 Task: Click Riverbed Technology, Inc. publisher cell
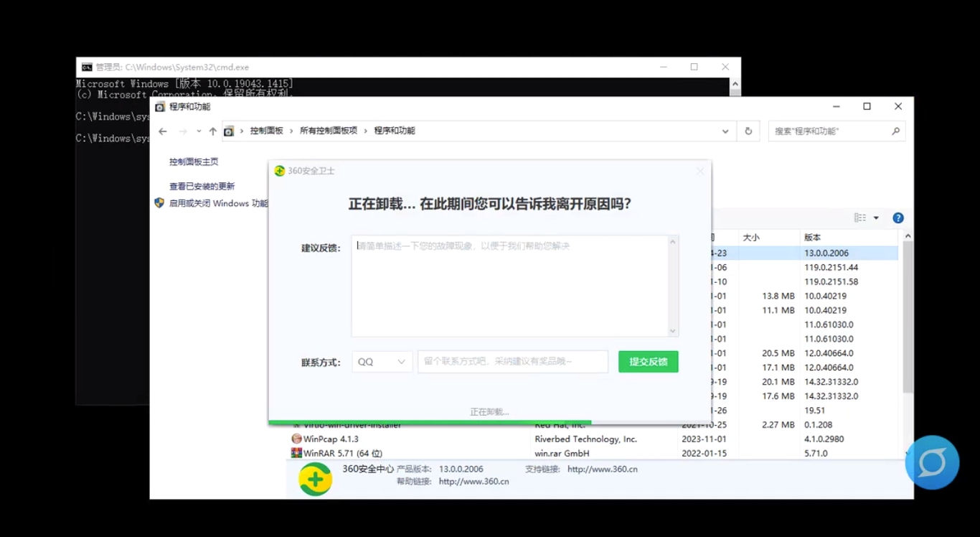585,439
